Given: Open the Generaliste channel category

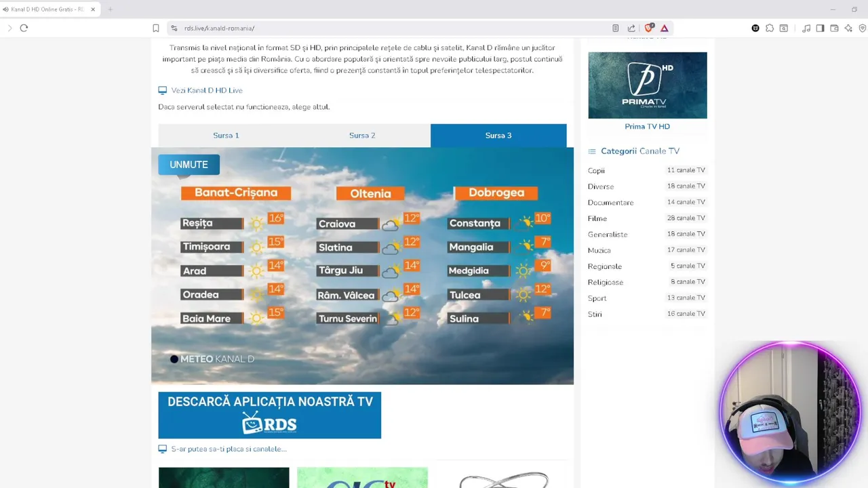Looking at the screenshot, I should 608,235.
